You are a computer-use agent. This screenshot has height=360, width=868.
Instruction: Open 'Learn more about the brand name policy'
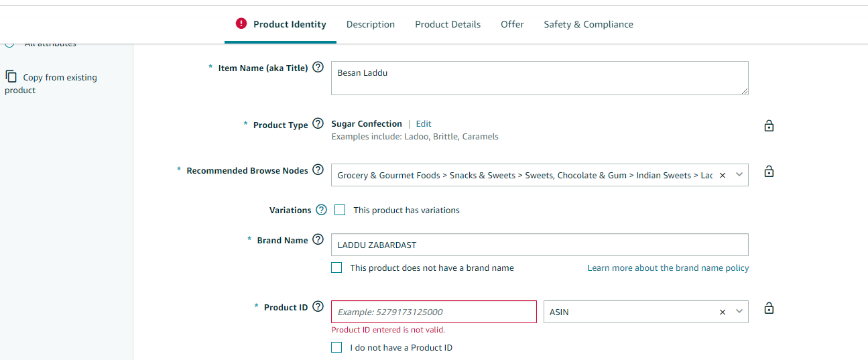point(668,267)
